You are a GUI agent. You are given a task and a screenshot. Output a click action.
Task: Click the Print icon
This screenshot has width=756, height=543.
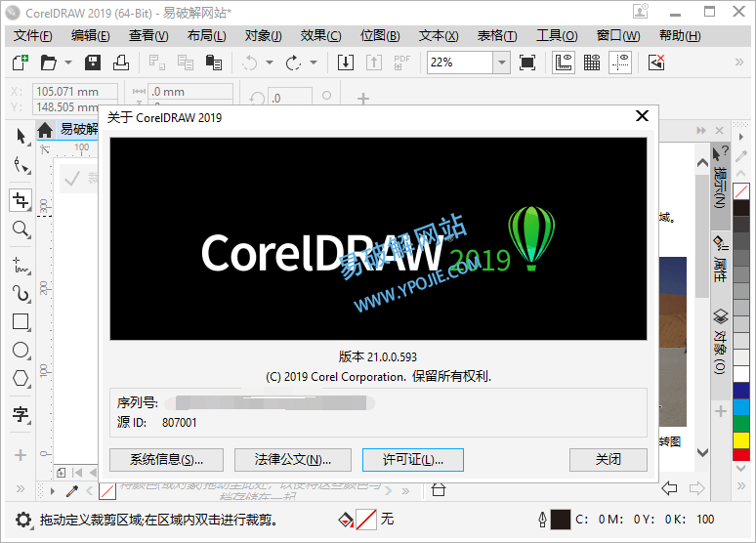click(x=120, y=63)
